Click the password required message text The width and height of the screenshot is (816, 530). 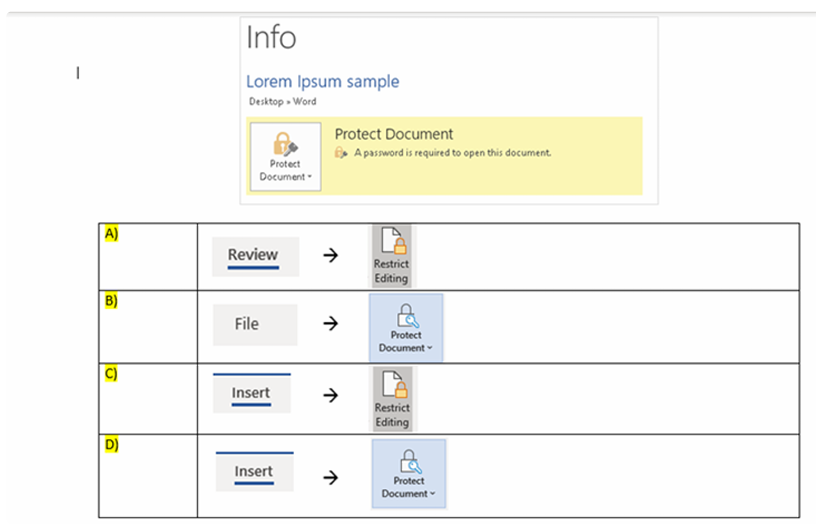point(450,153)
